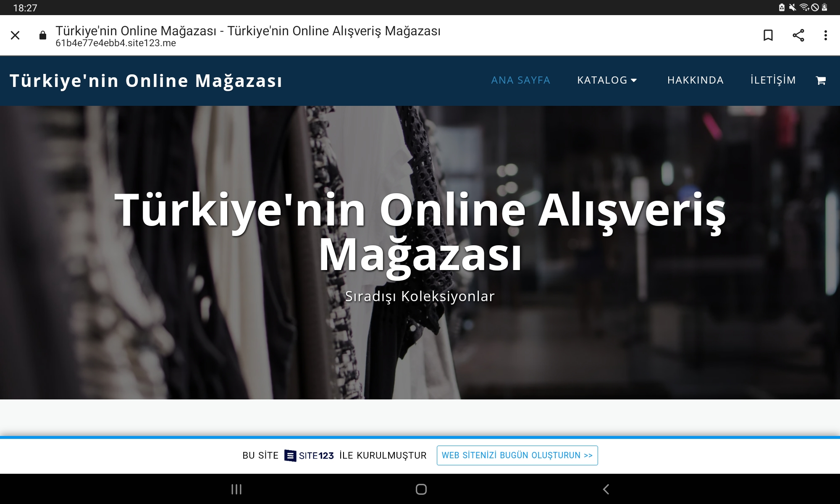Viewport: 840px width, 504px height.
Task: Tap the Wi-Fi status icon
Action: pos(804,8)
